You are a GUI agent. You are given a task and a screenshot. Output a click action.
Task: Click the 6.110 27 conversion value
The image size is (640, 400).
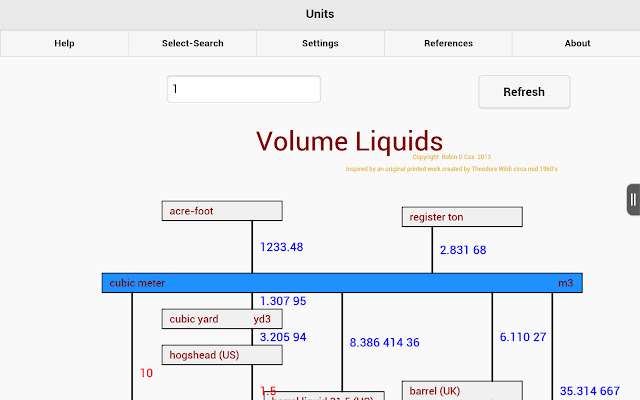(523, 337)
